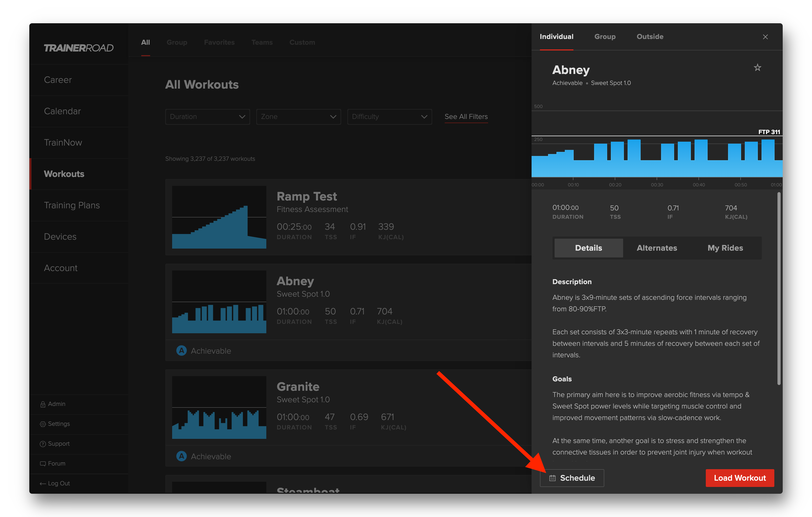Viewport: 812px width, 517px height.
Task: Select the Individual tab in details panel
Action: click(556, 37)
